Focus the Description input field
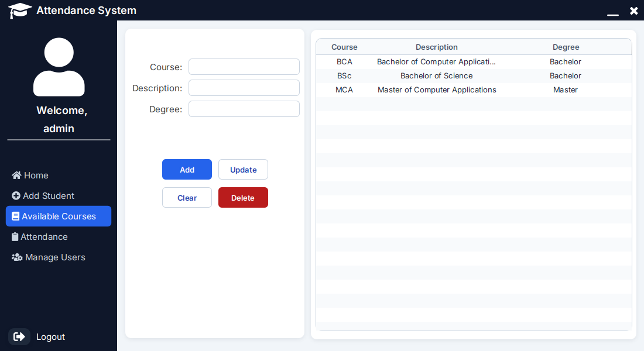This screenshot has width=644, height=351. [244, 88]
